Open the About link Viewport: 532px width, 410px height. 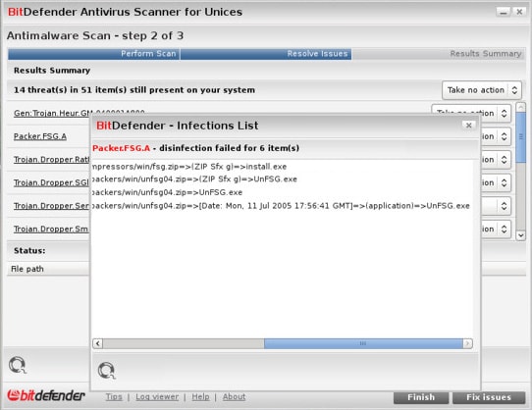point(234,396)
